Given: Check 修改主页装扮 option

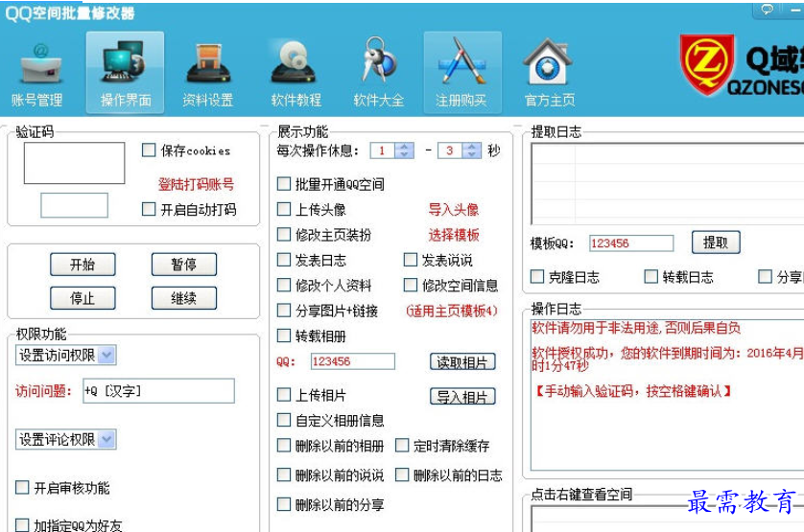Looking at the screenshot, I should click(284, 234).
